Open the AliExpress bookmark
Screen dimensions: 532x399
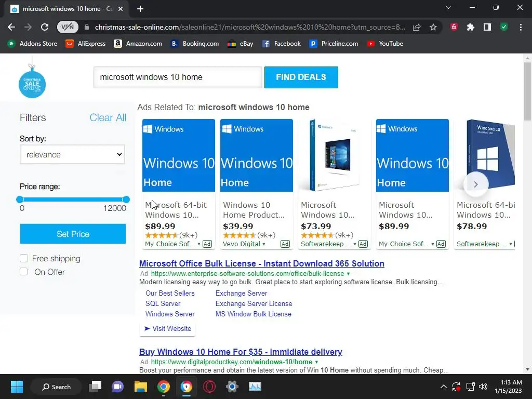[86, 44]
